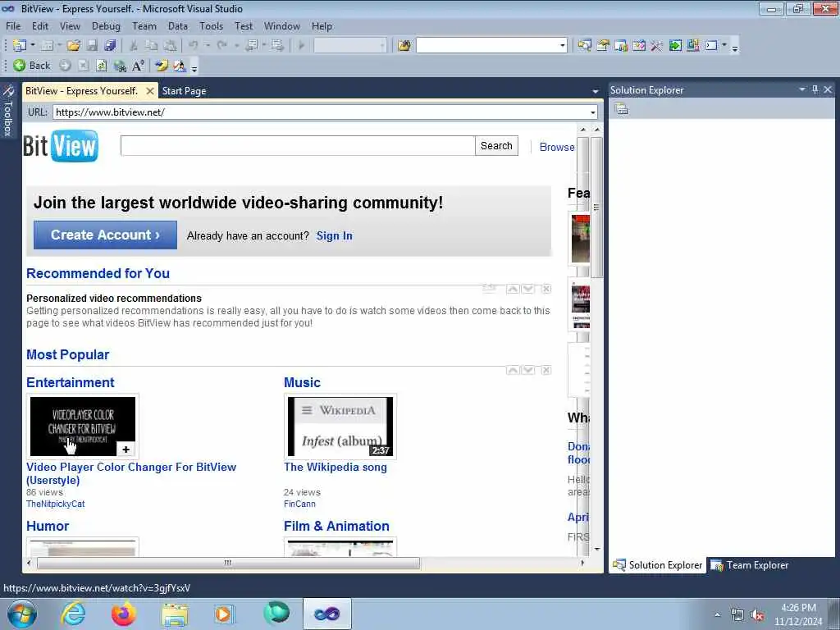
Task: Expand the standard toolbar options arrow
Action: coord(735,48)
